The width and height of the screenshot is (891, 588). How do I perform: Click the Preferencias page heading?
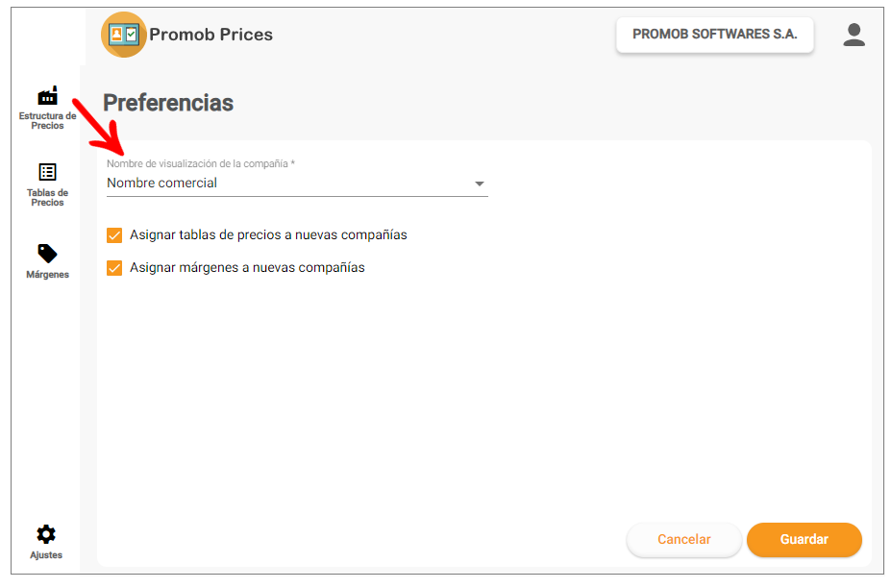[x=168, y=103]
